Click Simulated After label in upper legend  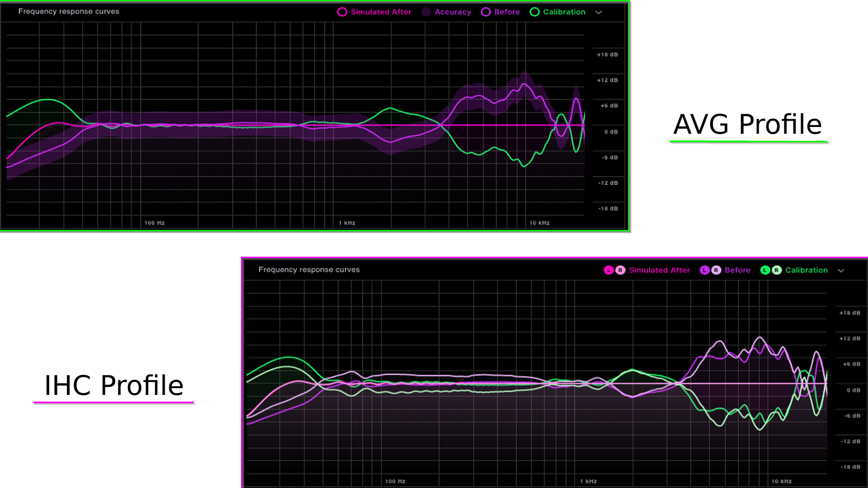point(381,12)
